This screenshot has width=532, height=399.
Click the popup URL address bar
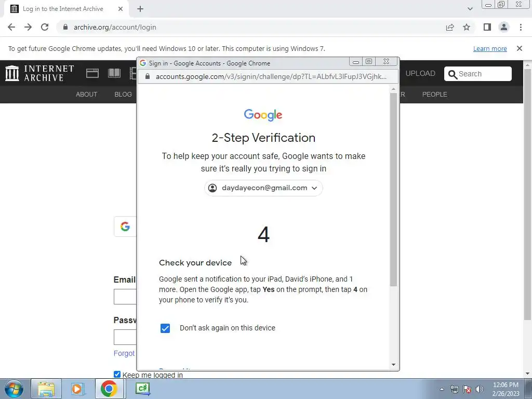pyautogui.click(x=271, y=76)
